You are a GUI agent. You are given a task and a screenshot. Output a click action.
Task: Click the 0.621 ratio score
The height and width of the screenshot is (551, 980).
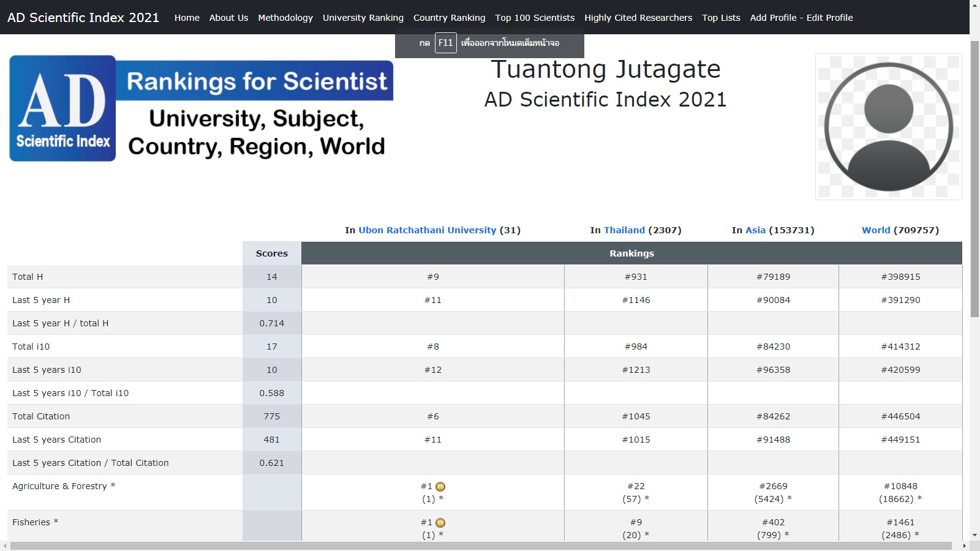tap(272, 463)
